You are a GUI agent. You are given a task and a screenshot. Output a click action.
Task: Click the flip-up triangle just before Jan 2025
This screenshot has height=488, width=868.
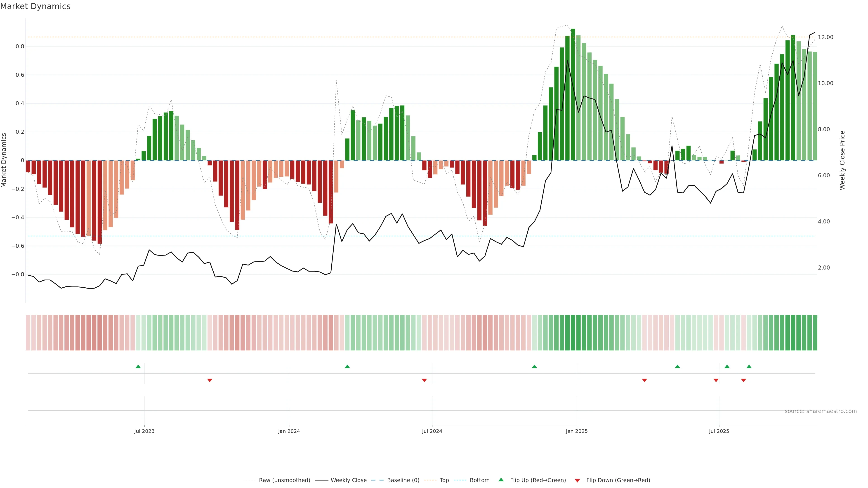[534, 366]
